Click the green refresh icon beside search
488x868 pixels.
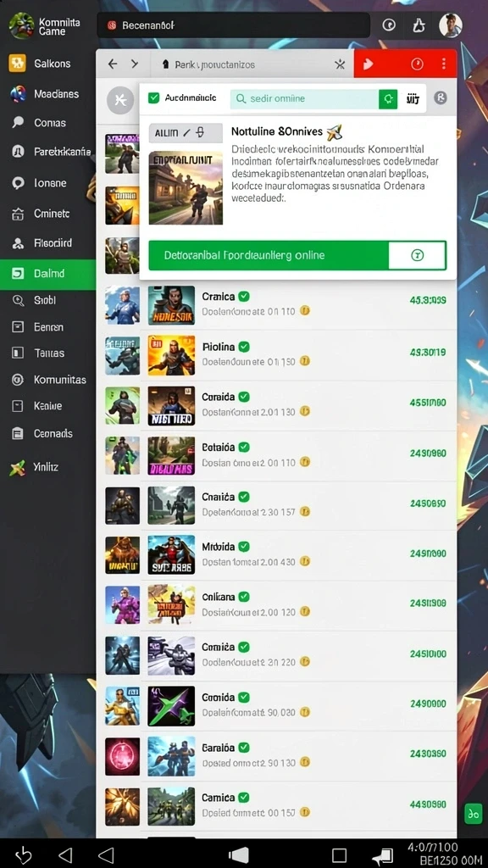click(388, 99)
